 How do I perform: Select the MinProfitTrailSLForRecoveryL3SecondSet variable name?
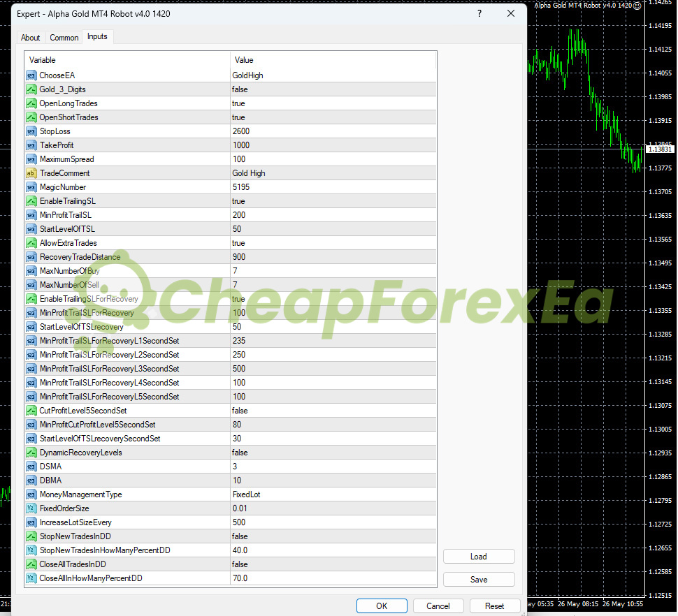pos(110,369)
